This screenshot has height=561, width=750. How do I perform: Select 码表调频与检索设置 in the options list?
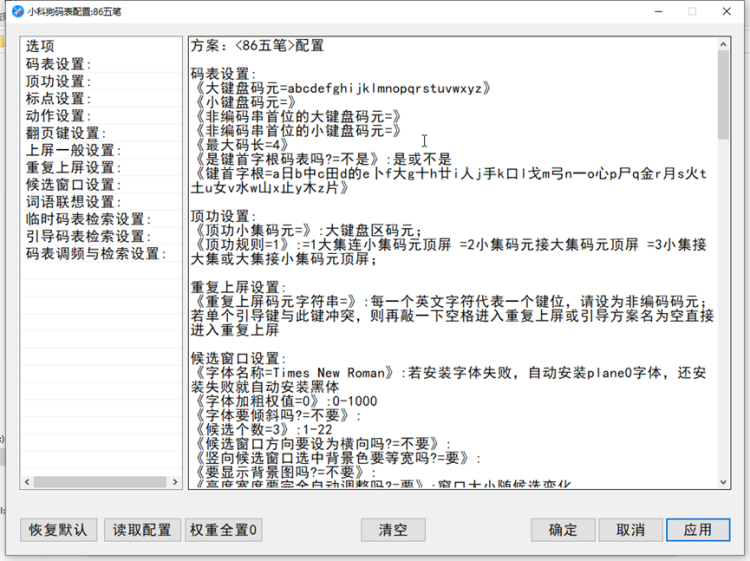click(x=101, y=253)
